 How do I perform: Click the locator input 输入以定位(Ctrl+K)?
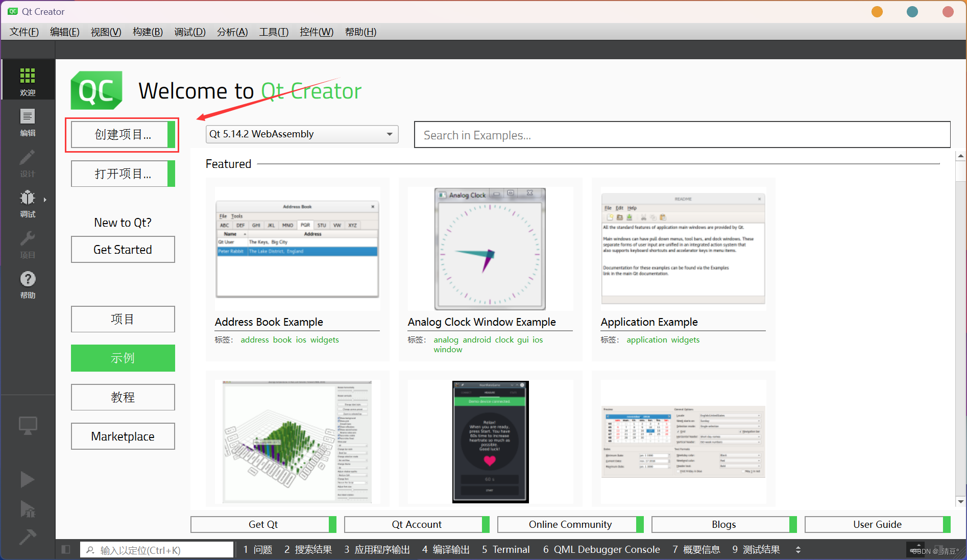click(157, 550)
